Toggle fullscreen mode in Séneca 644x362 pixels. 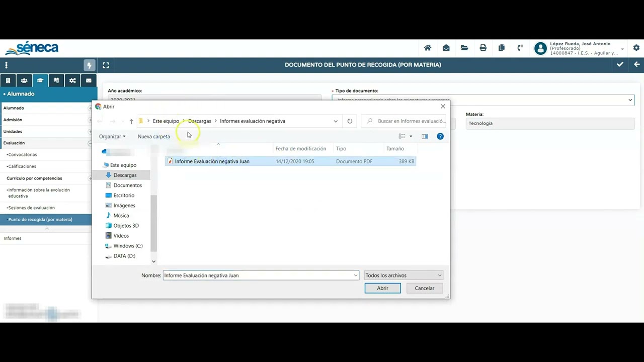pyautogui.click(x=106, y=65)
